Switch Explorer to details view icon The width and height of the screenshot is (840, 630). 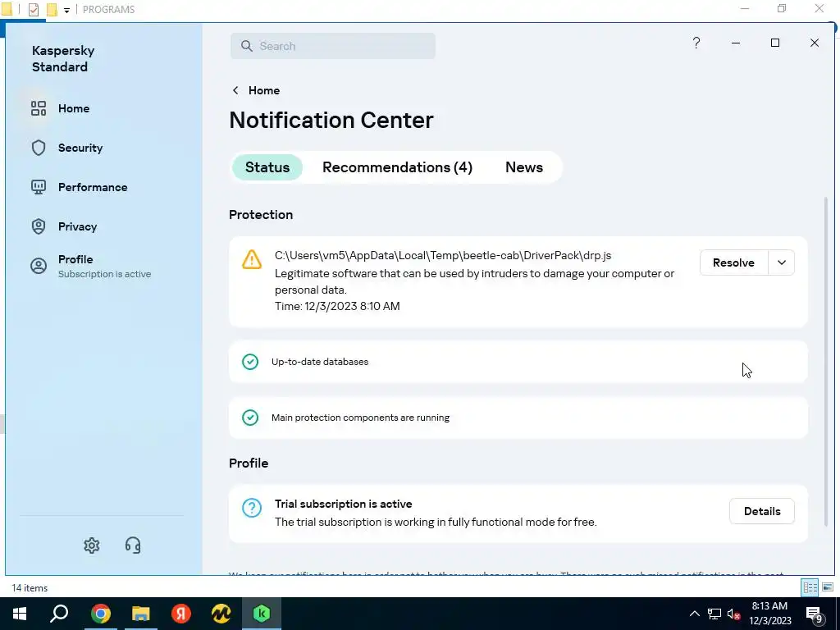[810, 587]
